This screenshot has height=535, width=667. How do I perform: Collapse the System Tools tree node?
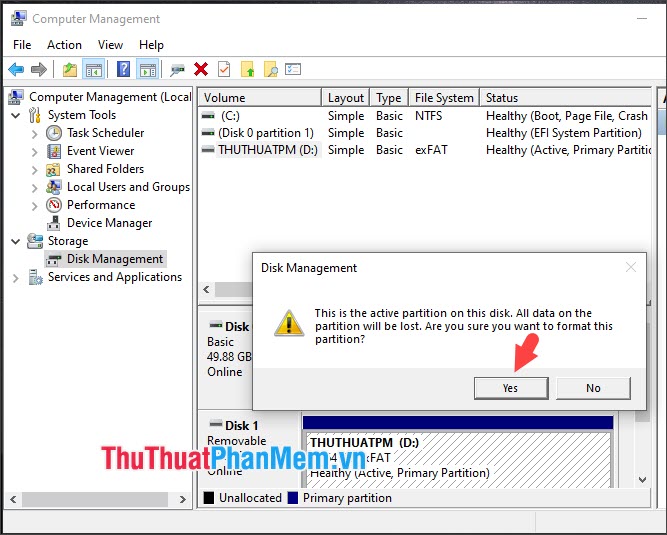16,115
